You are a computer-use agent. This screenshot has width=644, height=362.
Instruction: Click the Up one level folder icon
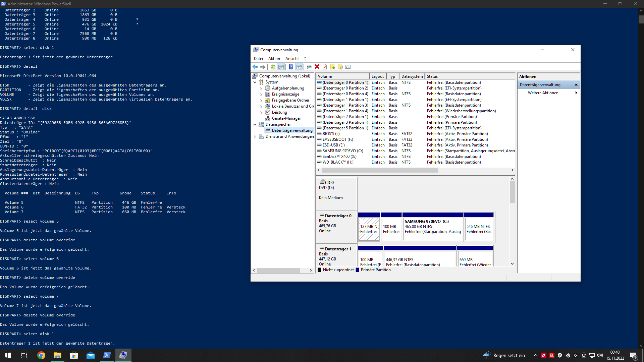point(273,67)
